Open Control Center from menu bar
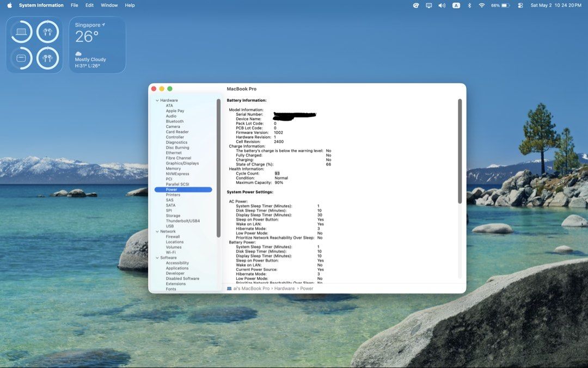 click(x=520, y=5)
